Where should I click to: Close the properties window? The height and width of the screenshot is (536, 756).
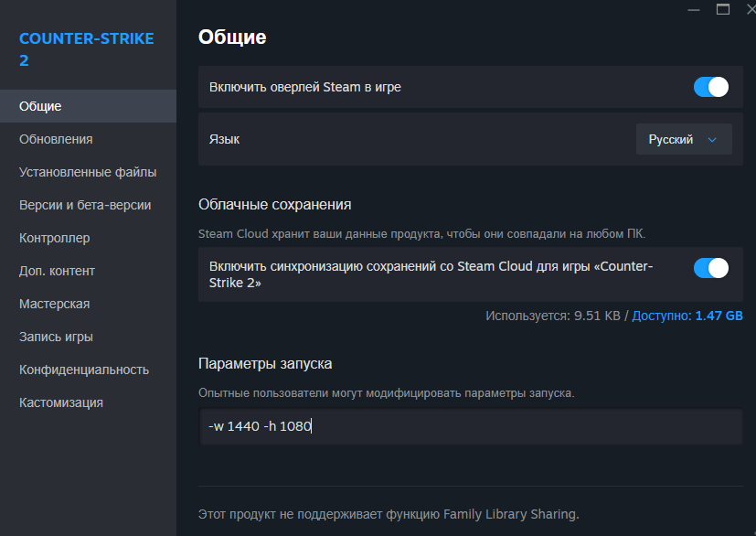[x=751, y=9]
